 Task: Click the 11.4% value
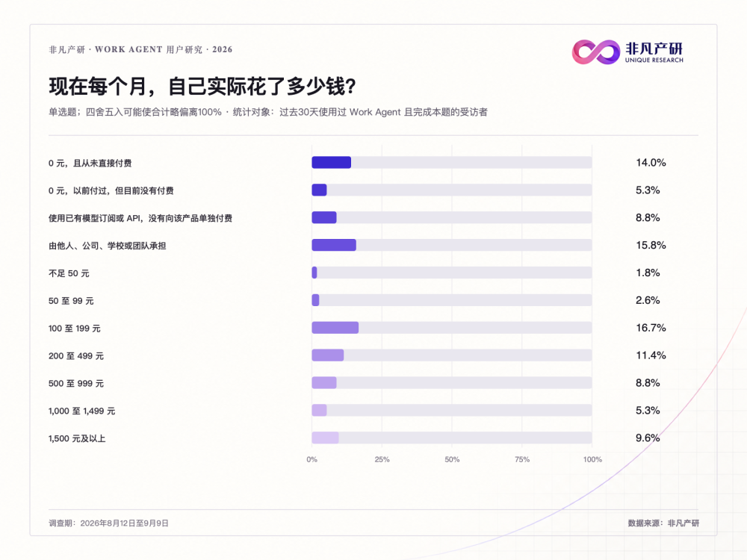click(x=651, y=355)
